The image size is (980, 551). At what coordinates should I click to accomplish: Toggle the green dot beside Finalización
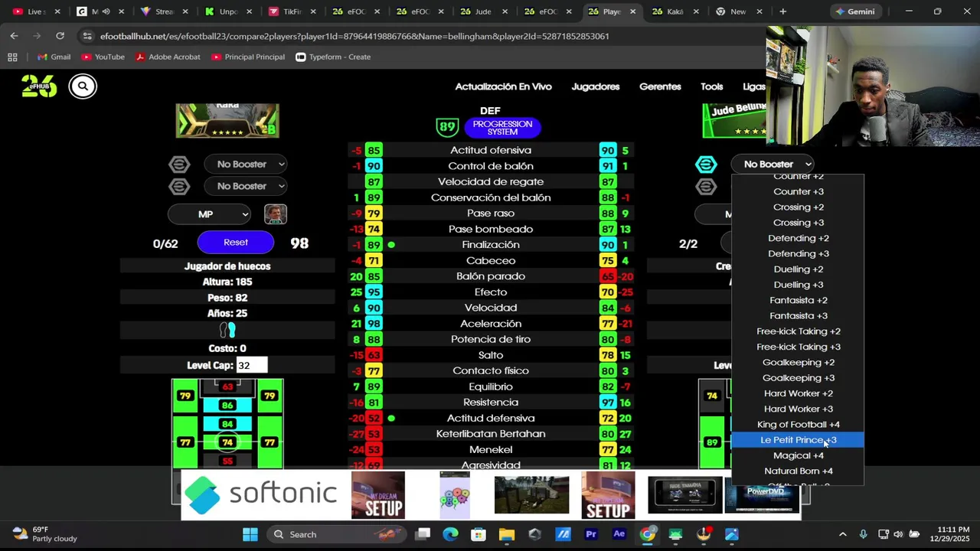[x=391, y=245]
